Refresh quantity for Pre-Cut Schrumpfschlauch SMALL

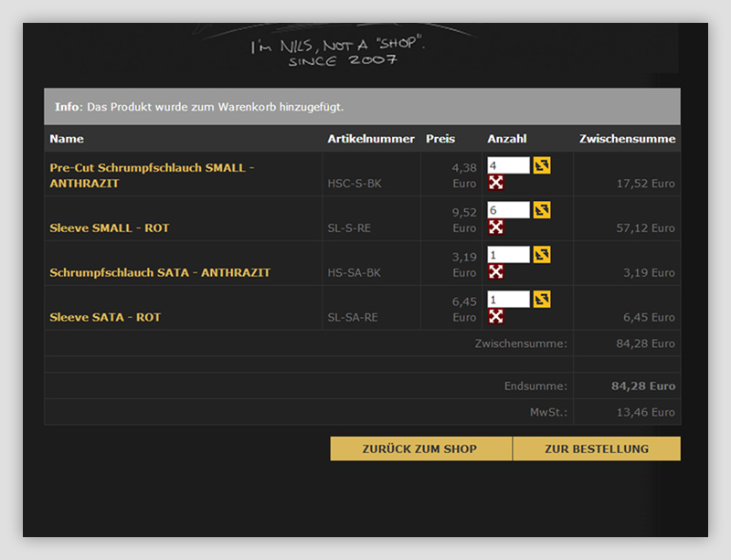tap(542, 165)
